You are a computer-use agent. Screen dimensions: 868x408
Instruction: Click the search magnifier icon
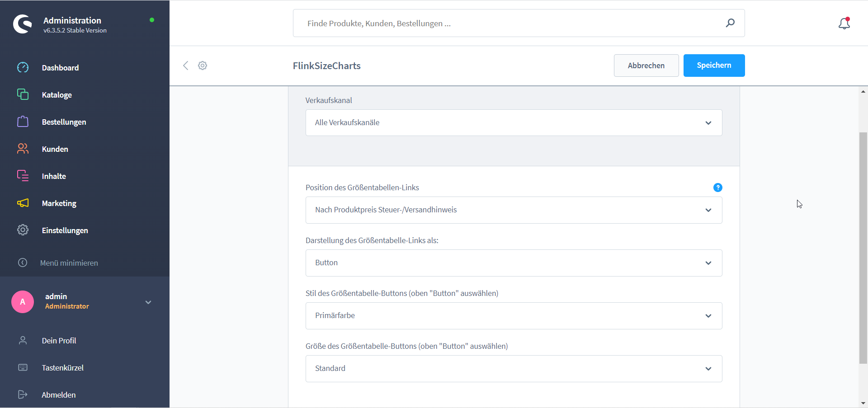point(730,23)
